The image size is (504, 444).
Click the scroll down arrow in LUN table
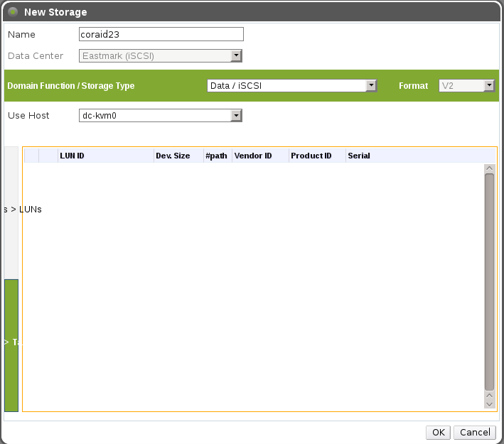pos(489,403)
